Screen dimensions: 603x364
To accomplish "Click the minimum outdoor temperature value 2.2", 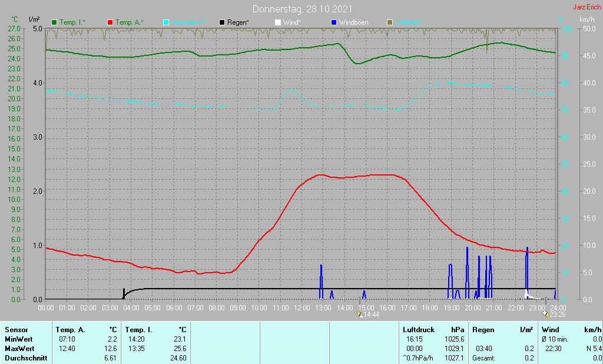I will tap(112, 339).
